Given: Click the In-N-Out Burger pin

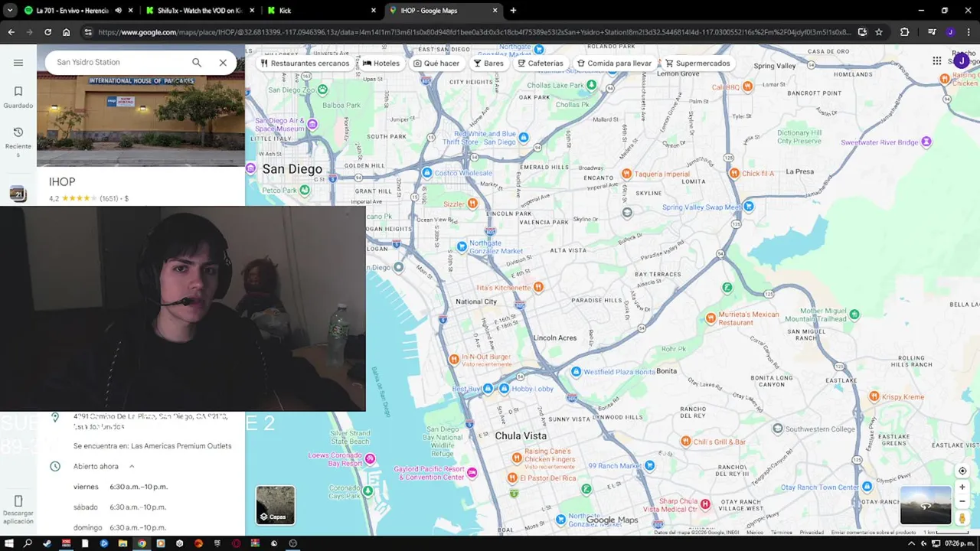Looking at the screenshot, I should click(x=454, y=360).
